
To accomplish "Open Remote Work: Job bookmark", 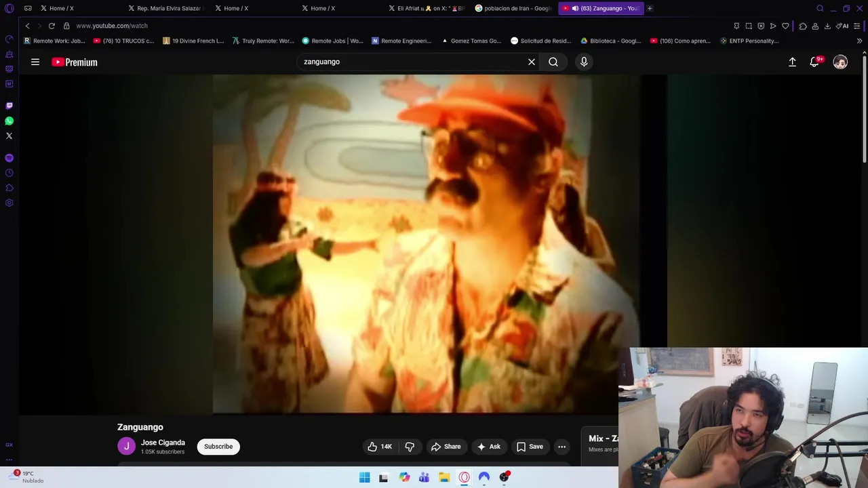I will (54, 41).
